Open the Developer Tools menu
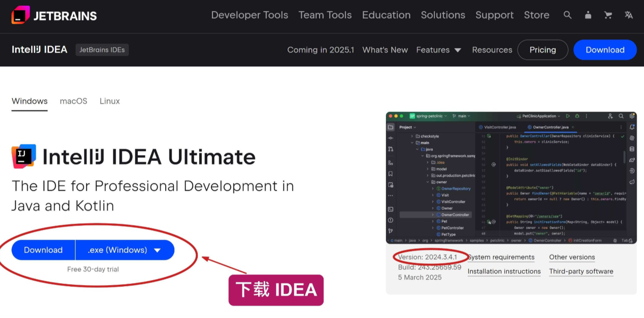The width and height of the screenshot is (644, 318). [x=249, y=15]
